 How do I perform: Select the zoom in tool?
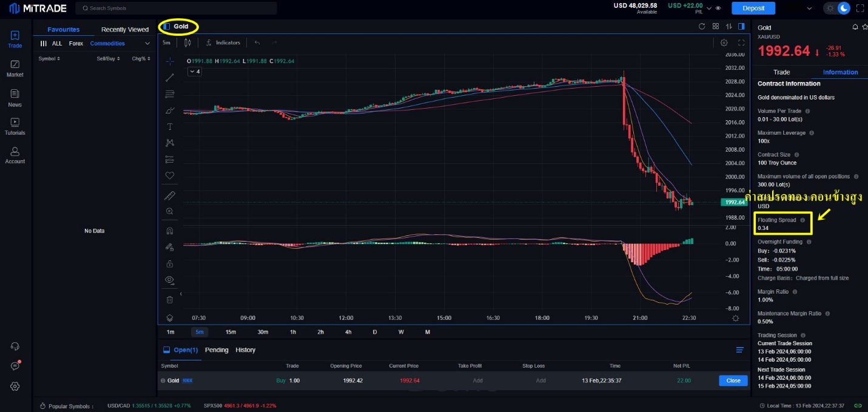pos(170,211)
